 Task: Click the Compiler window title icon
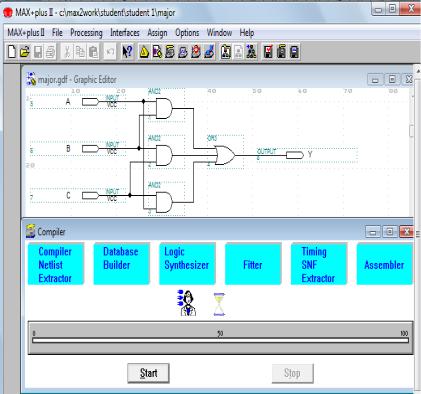coord(31,231)
